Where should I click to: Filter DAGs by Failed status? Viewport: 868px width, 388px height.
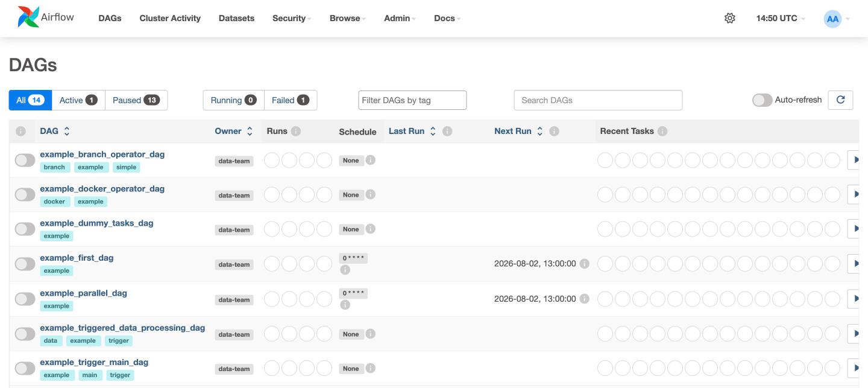[x=291, y=100]
